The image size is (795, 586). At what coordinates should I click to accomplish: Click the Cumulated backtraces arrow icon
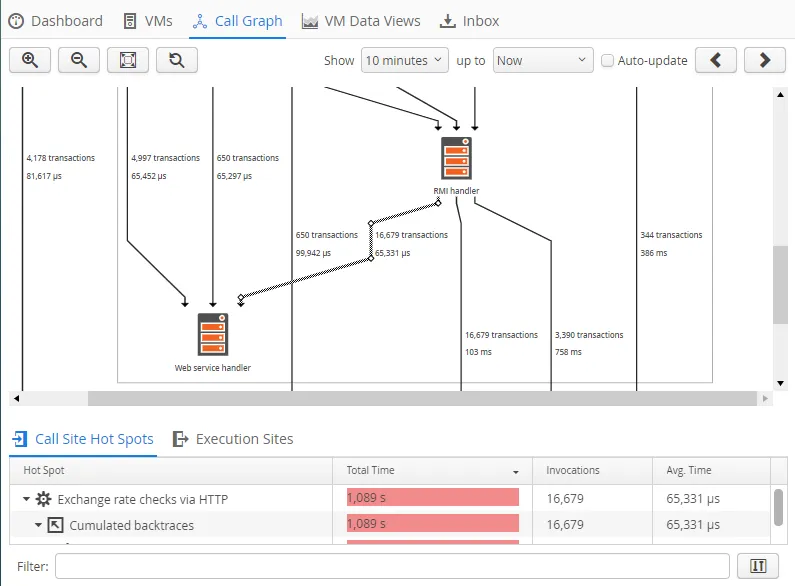tap(55, 525)
